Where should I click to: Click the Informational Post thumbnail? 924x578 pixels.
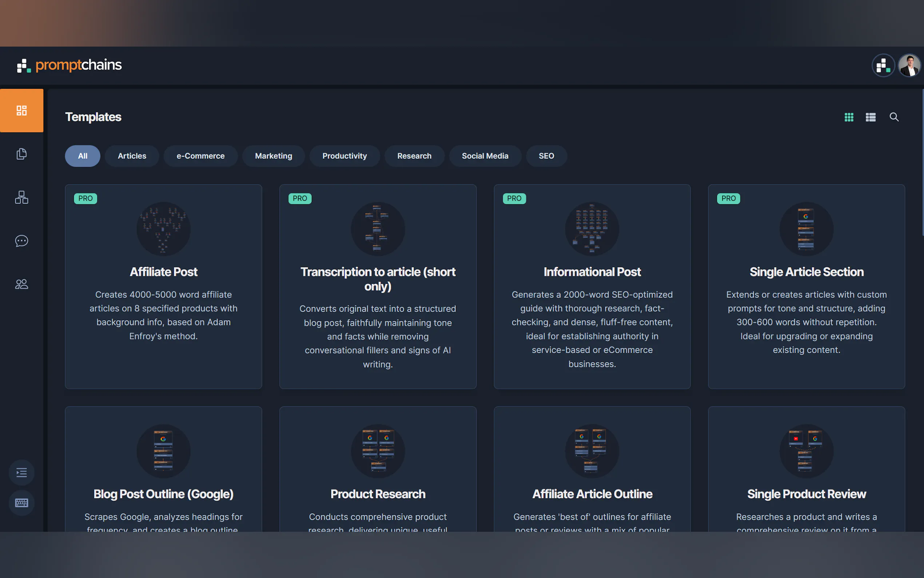coord(592,229)
